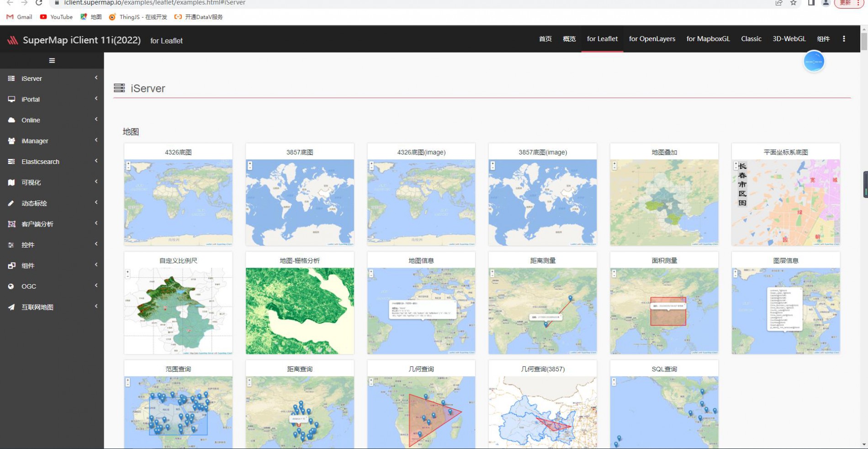Click the iPortal monitor icon in sidebar

tap(11, 99)
